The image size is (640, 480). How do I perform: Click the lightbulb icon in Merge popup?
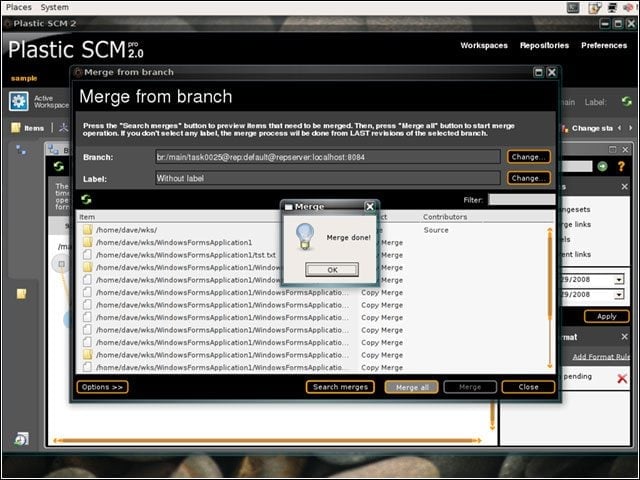click(x=305, y=236)
